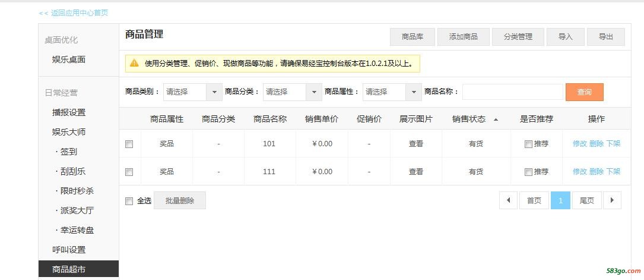Screen dimensions: 644x280
Task: Click 删除 for product 111
Action: pos(597,172)
